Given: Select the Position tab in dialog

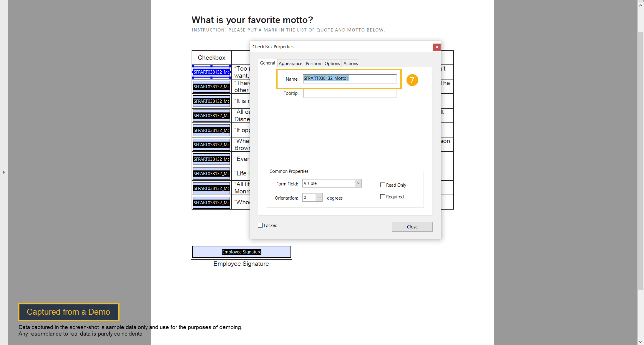Looking at the screenshot, I should click(x=313, y=64).
